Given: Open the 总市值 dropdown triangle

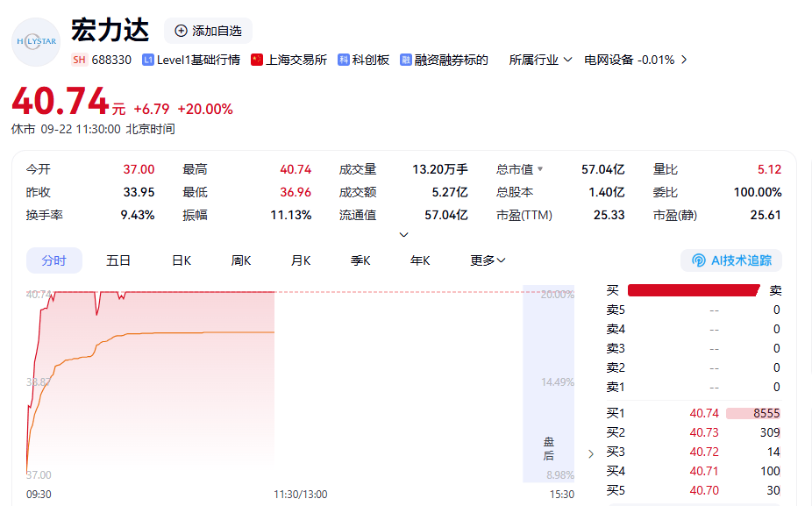Looking at the screenshot, I should [540, 169].
